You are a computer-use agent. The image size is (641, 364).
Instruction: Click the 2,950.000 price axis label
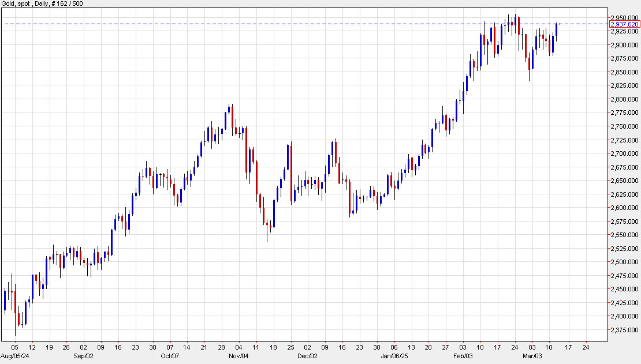coord(624,17)
